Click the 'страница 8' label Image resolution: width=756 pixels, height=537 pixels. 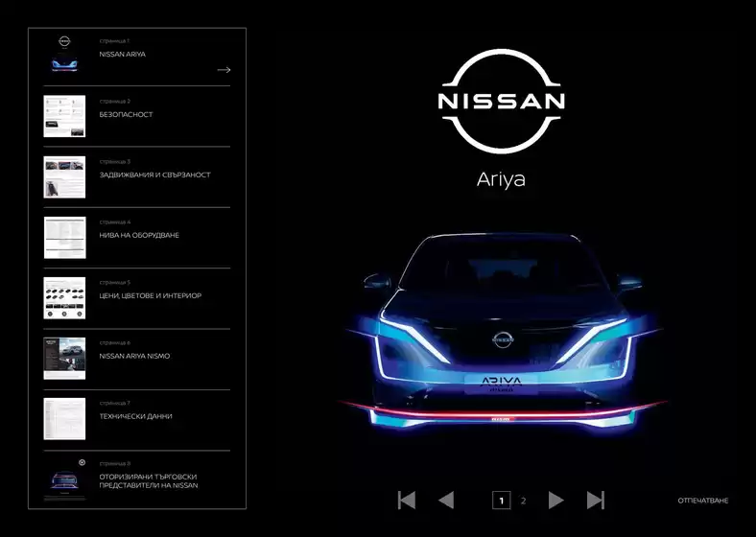[x=115, y=463]
